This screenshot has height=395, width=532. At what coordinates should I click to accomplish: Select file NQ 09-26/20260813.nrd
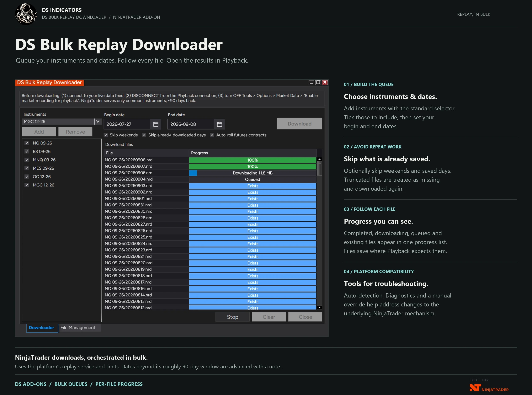(128, 301)
